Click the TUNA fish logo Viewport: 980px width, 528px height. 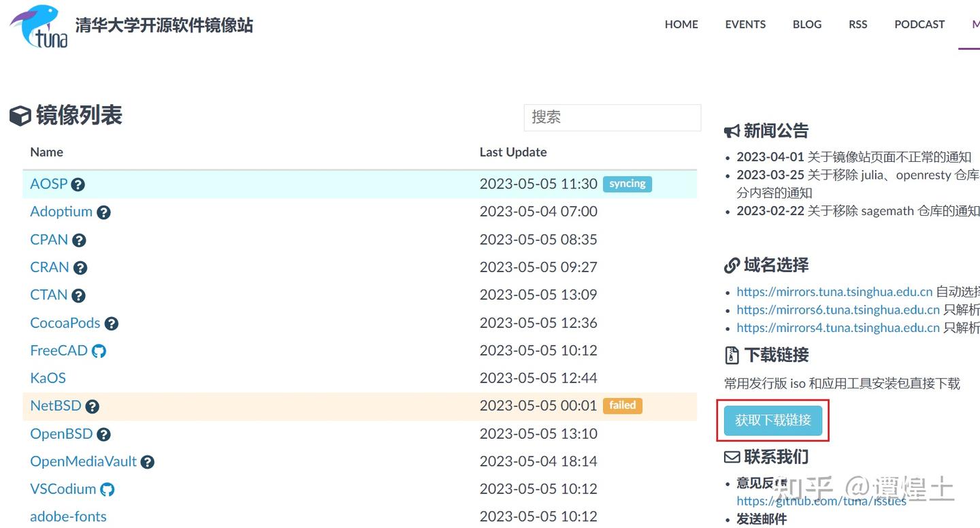click(x=39, y=27)
